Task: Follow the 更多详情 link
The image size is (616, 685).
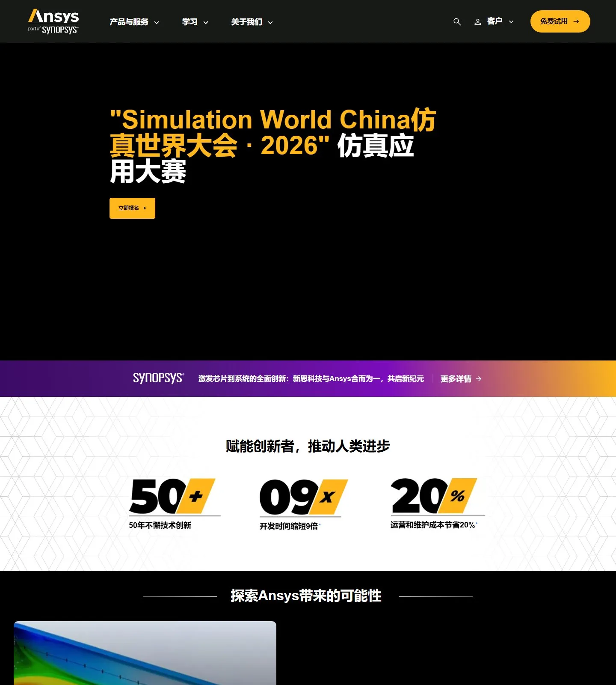Action: coord(461,379)
